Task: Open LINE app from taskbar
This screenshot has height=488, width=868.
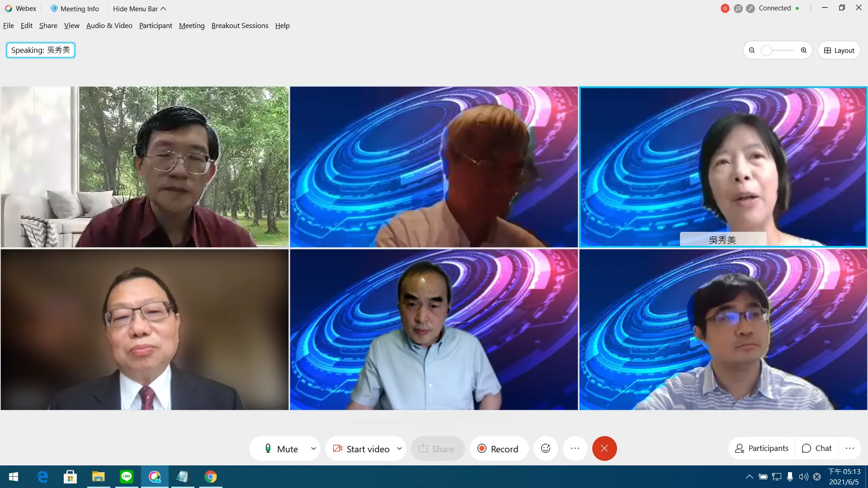Action: coord(127,477)
